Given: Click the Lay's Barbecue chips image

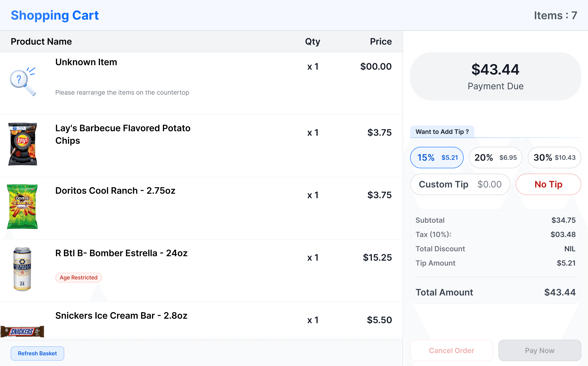Looking at the screenshot, I should pos(23,144).
